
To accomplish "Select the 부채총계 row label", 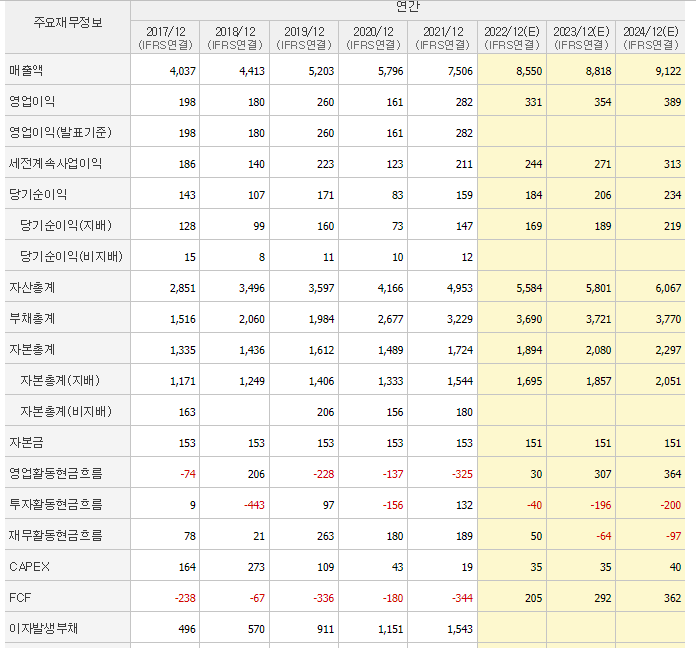I will tap(32, 319).
